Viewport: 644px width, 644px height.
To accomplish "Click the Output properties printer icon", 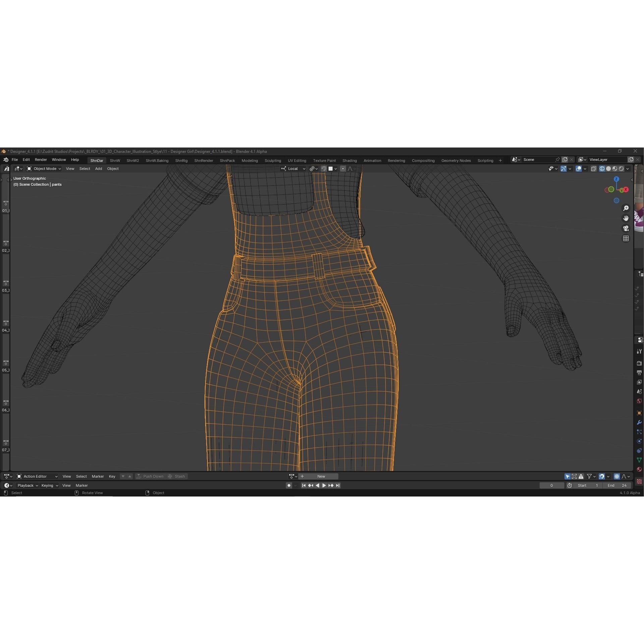I will [639, 372].
